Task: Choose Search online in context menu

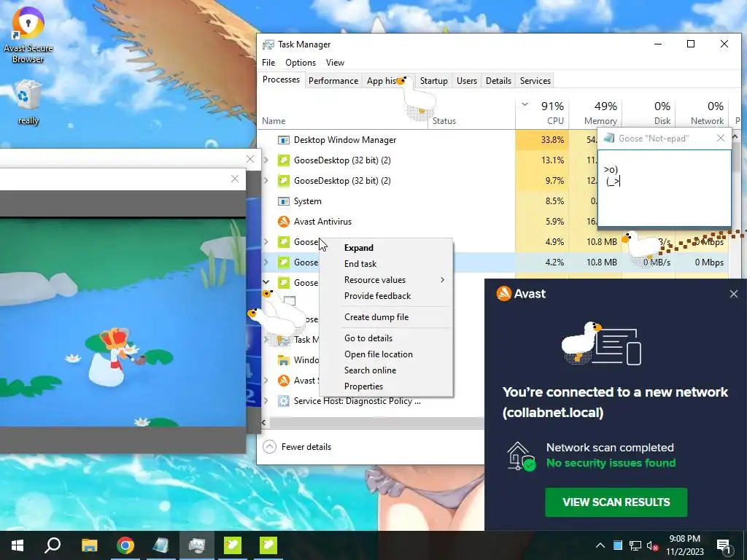Action: [x=386, y=370]
